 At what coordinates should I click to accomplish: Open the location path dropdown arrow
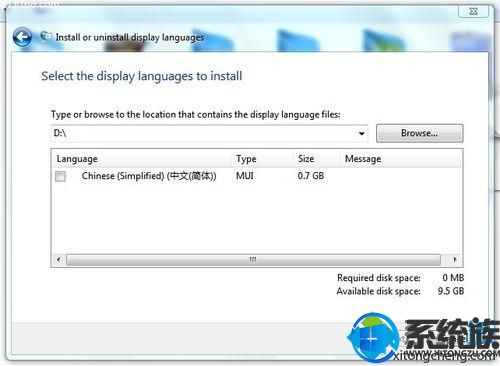click(x=361, y=133)
